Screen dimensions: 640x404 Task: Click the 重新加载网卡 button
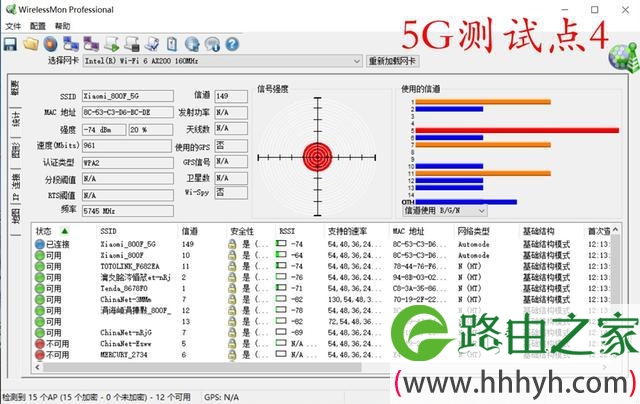pyautogui.click(x=392, y=61)
